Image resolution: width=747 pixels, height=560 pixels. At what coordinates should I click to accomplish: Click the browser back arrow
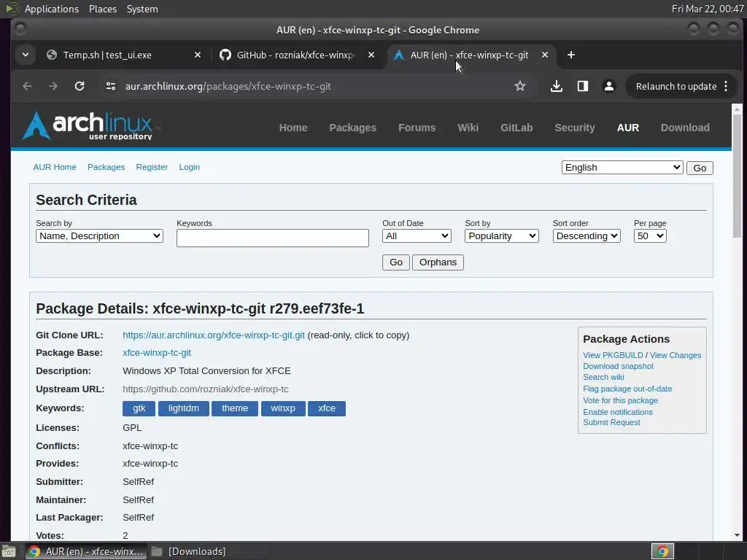tap(27, 86)
